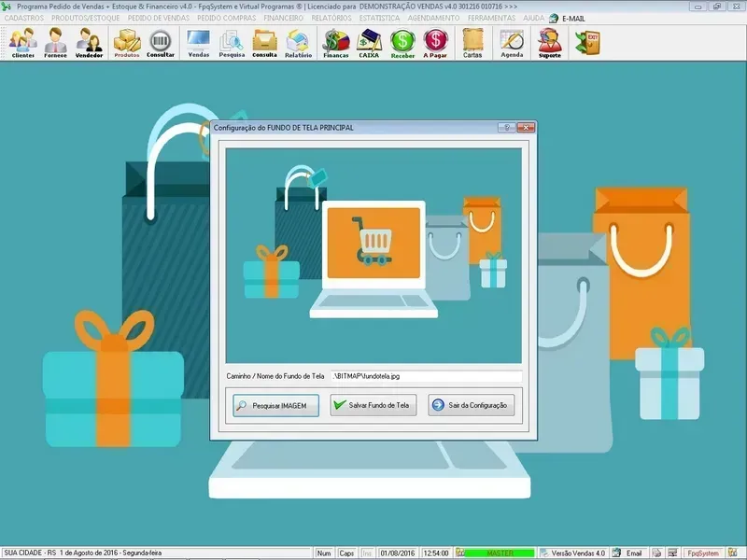This screenshot has height=560, width=747.
Task: Click Sair da Configuração button
Action: [471, 405]
